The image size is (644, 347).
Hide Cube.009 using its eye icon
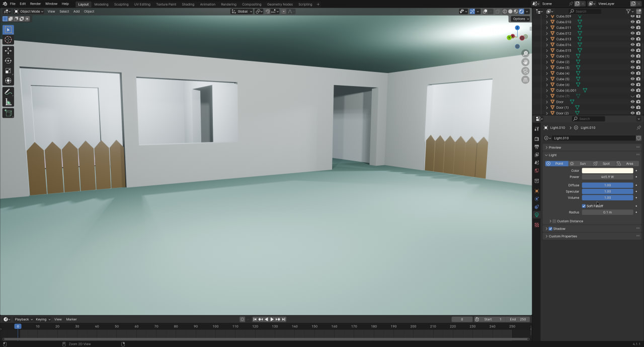(x=632, y=16)
